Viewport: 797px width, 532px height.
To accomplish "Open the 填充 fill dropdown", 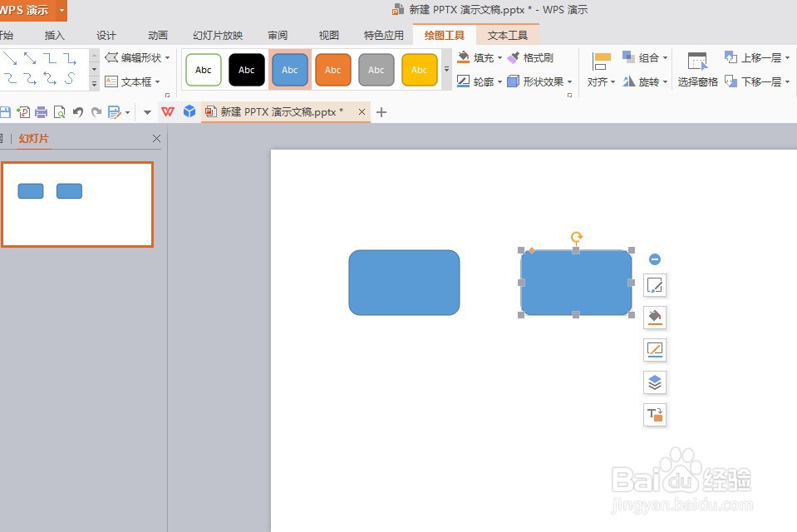I will (x=499, y=57).
